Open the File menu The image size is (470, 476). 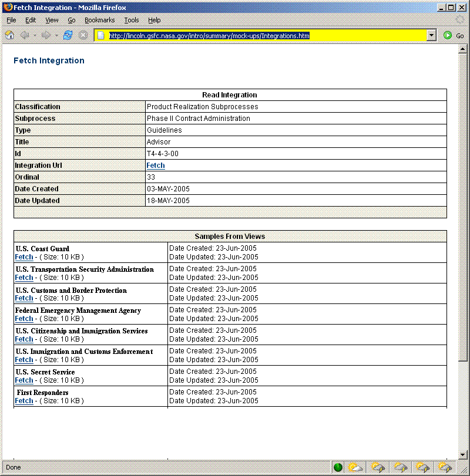[11, 20]
